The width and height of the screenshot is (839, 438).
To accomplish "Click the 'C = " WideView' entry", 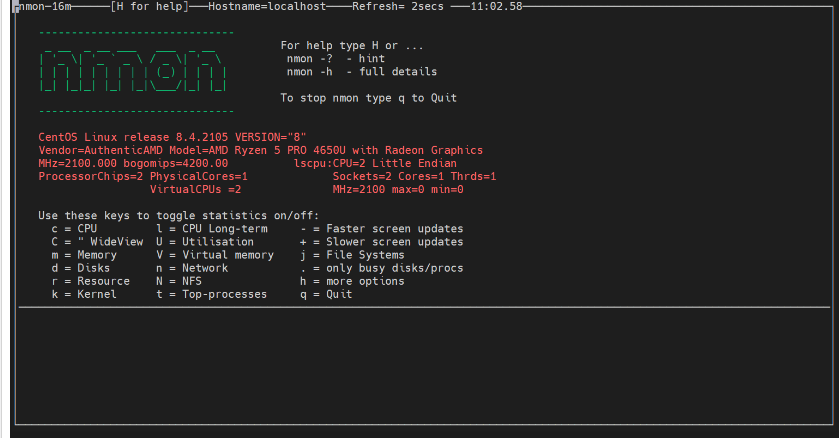I will coord(97,242).
